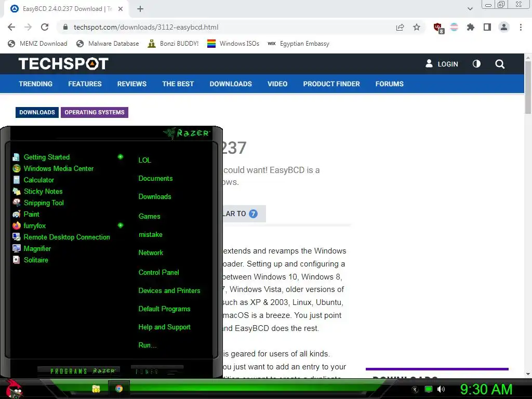Open the LOL user folder
532x399 pixels.
(144, 160)
